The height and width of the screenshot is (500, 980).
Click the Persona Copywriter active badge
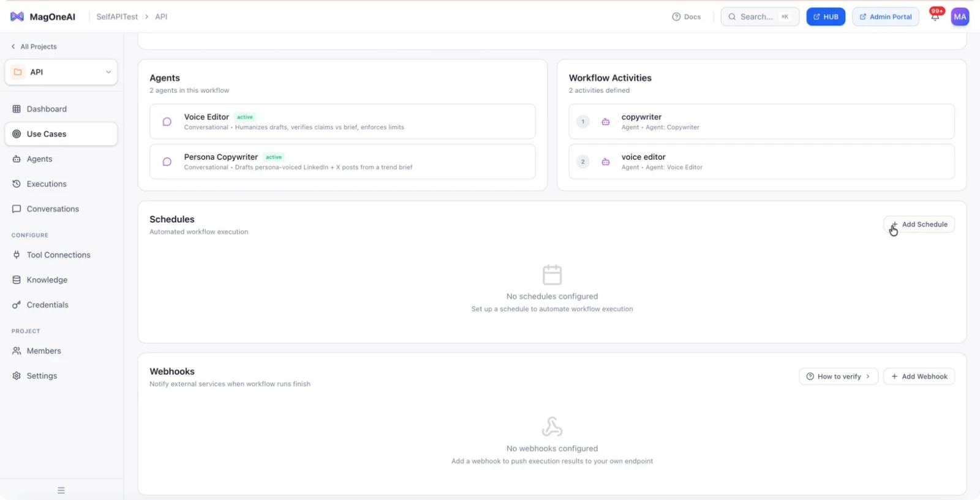point(274,157)
